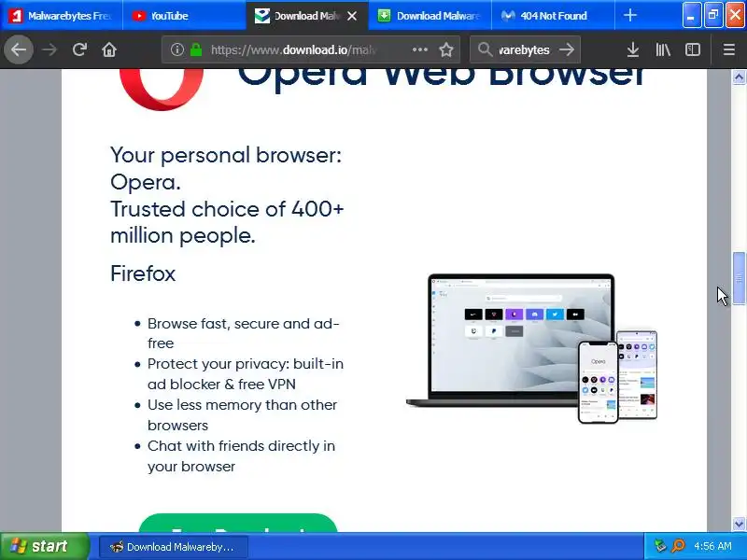Open the hamburger application menu
Screen dimensions: 747x560
[x=729, y=49]
